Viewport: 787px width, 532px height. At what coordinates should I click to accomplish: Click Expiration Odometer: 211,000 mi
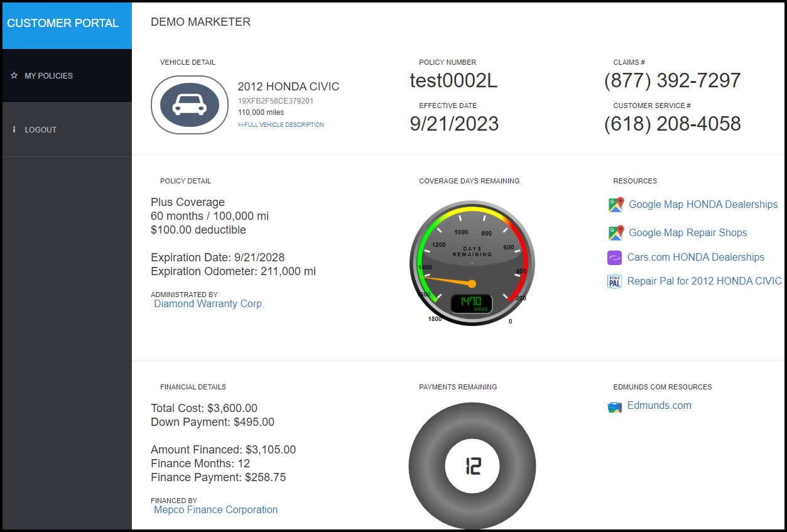click(233, 271)
